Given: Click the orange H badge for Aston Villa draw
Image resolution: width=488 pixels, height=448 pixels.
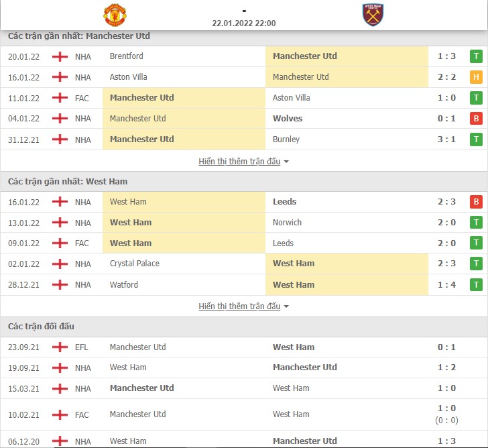Looking at the screenshot, I should pos(476,77).
